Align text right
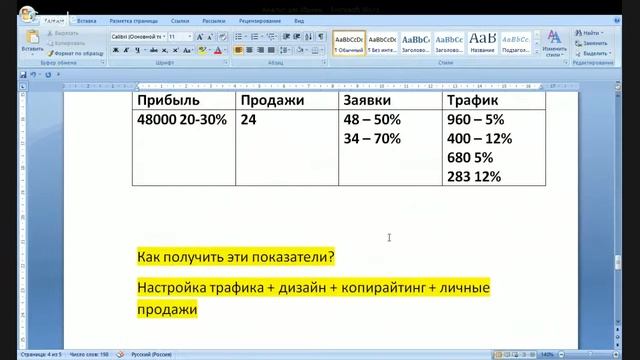 point(260,50)
